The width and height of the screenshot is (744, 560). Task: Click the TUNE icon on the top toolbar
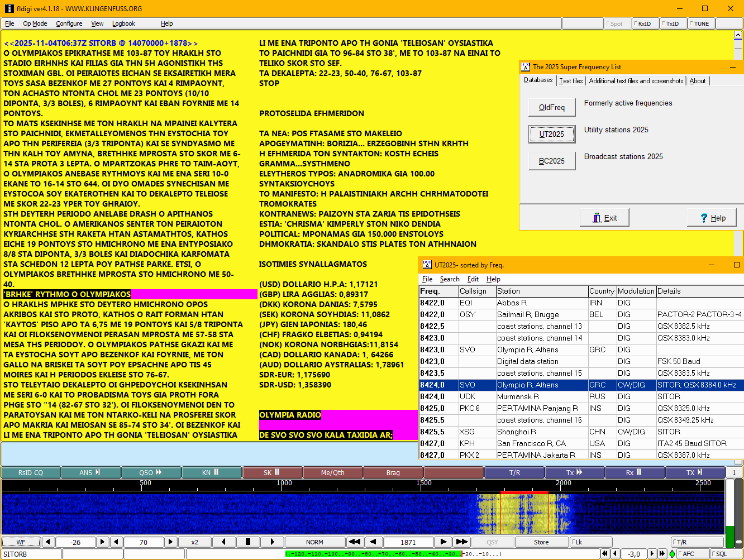[701, 24]
